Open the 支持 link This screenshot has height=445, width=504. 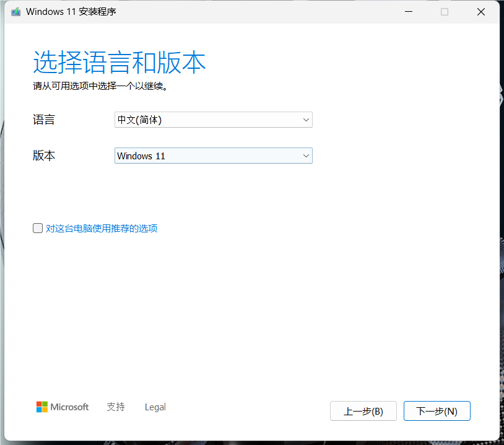[x=116, y=407]
